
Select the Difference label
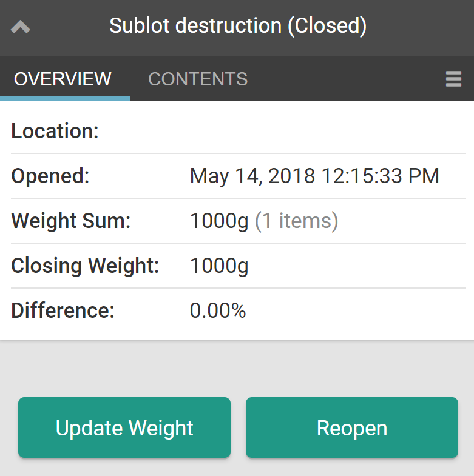click(63, 310)
